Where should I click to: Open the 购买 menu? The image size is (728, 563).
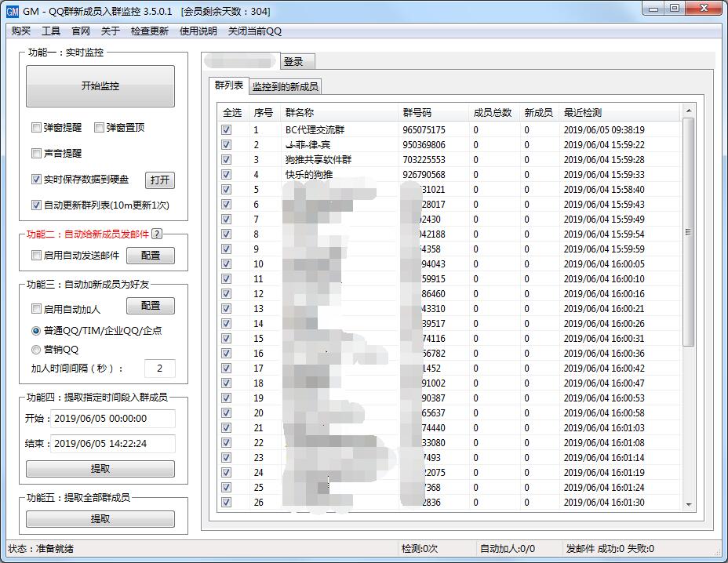pos(21,31)
